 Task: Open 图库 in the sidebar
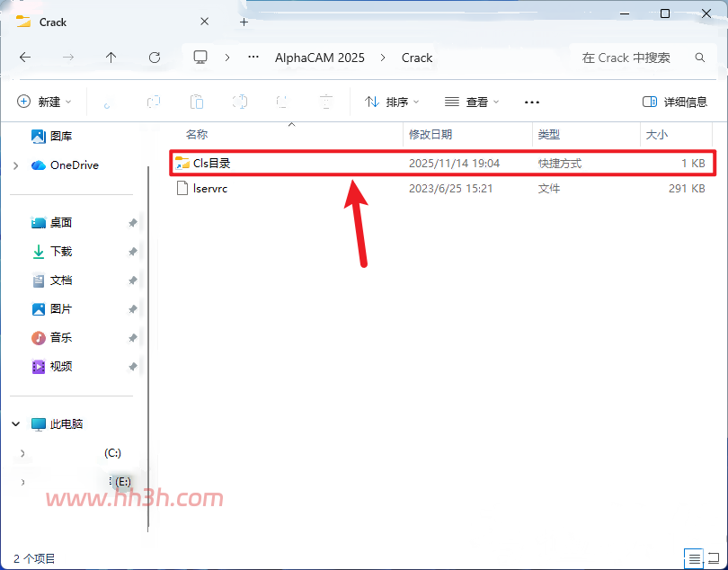(51, 136)
